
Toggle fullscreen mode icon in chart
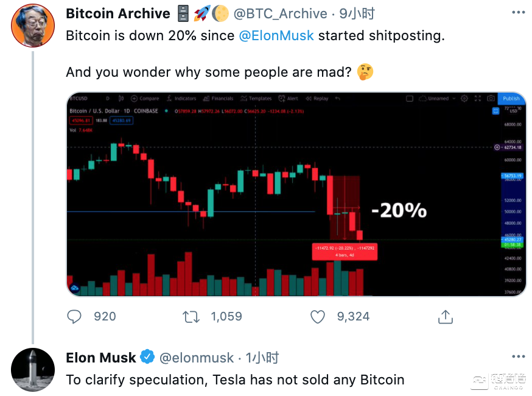click(478, 99)
